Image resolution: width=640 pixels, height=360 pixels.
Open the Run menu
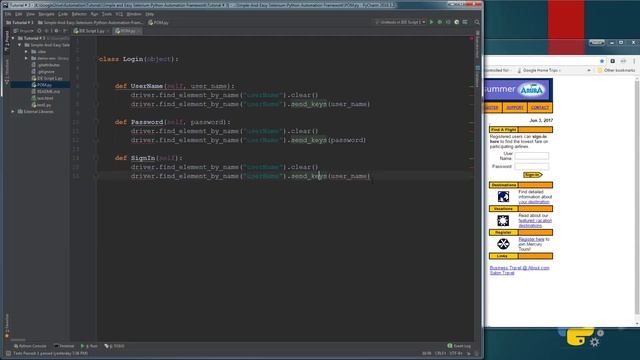click(94, 14)
